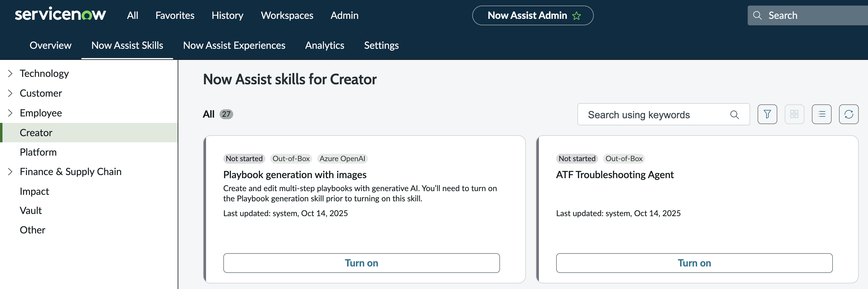Expand the Technology category
The width and height of the screenshot is (868, 289).
point(10,73)
